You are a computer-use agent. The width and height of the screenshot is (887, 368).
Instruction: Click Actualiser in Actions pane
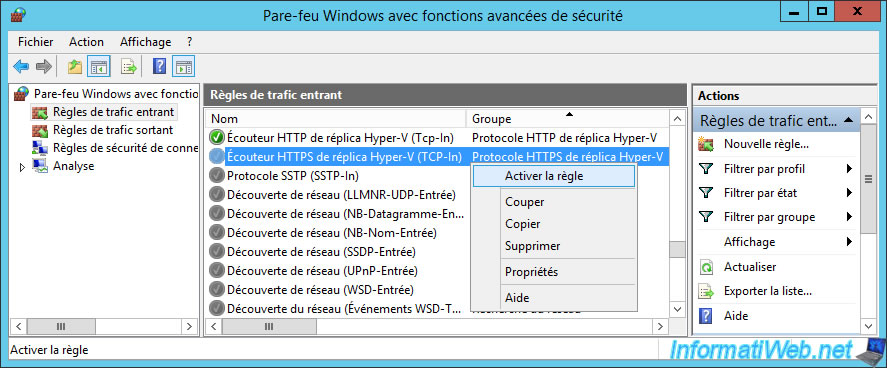pyautogui.click(x=750, y=267)
